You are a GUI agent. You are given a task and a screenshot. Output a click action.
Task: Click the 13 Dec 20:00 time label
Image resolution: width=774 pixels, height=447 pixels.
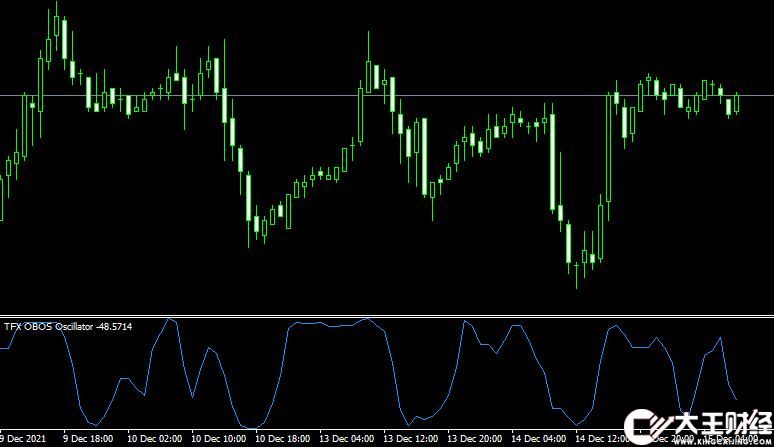pos(474,439)
